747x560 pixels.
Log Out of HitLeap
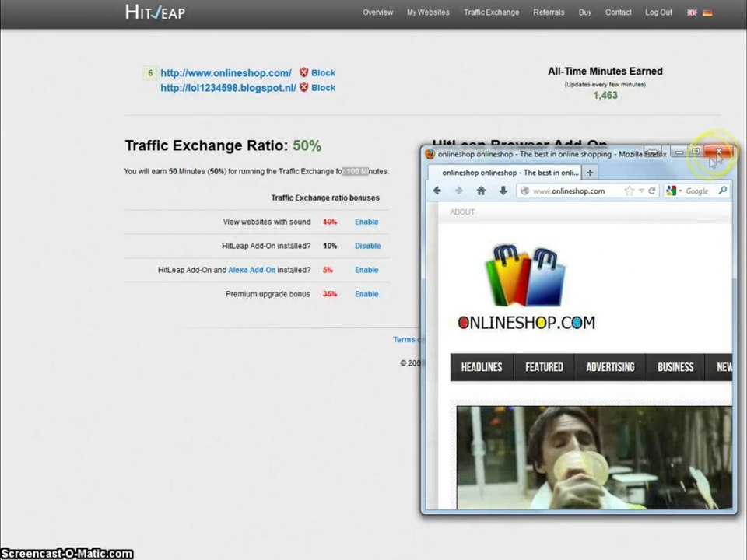click(658, 12)
